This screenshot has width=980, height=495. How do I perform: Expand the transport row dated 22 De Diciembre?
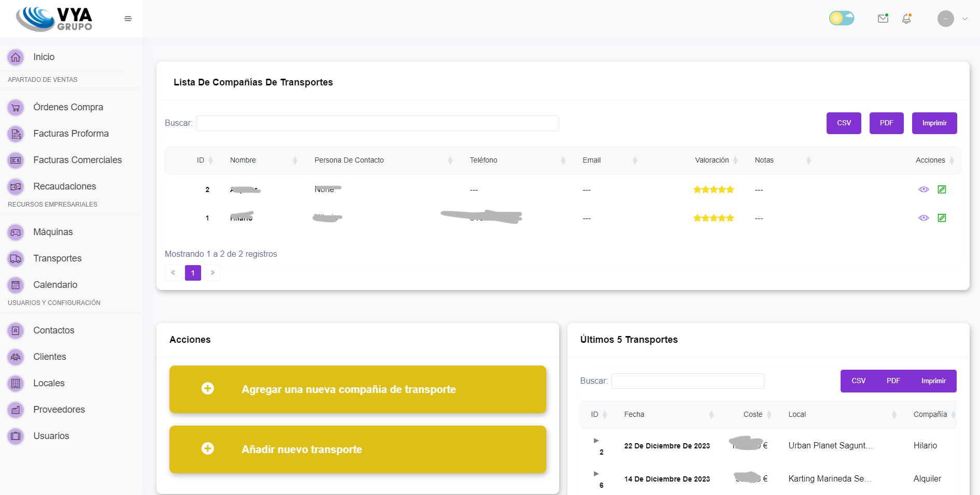point(596,441)
